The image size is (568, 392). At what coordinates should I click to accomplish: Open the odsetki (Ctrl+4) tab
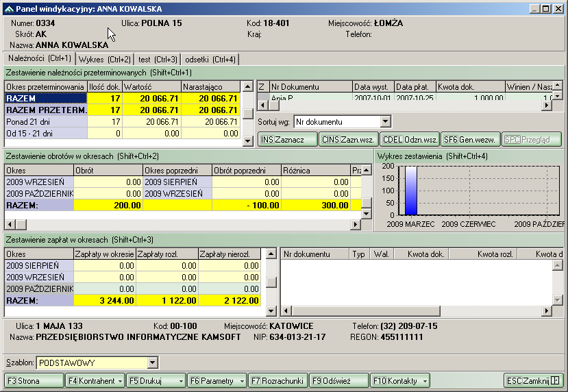[x=210, y=60]
